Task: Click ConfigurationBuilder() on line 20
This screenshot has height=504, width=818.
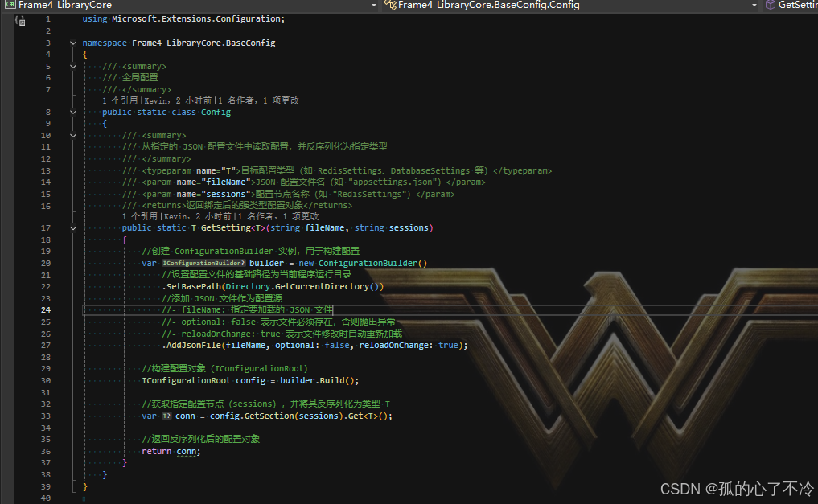Action: (372, 263)
